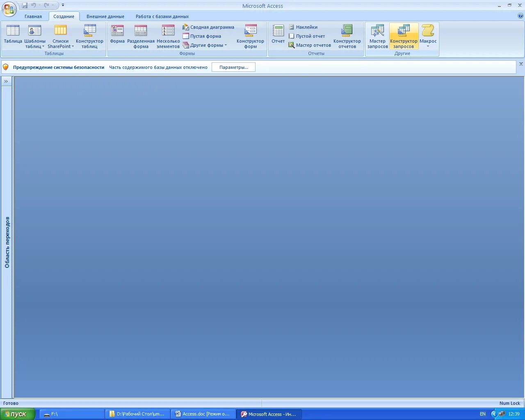Image resolution: width=525 pixels, height=420 pixels.
Task: Click the EN language indicator
Action: tap(483, 414)
